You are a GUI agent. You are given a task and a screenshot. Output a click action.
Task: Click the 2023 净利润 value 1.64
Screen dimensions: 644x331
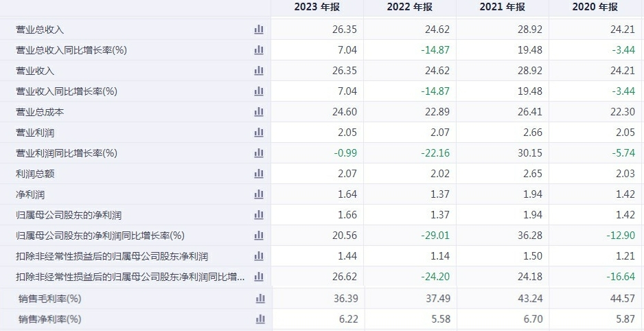347,194
